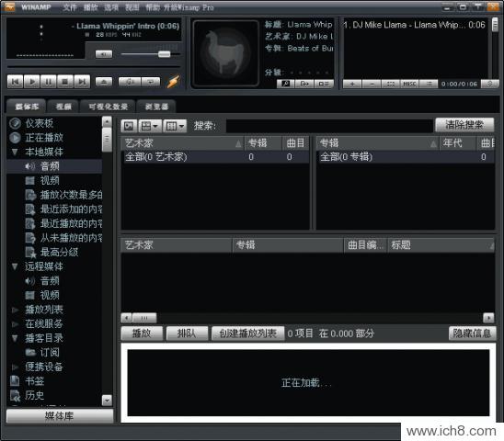This screenshot has height=441, width=504.
Task: Click the picture view icon beside search
Action: click(x=129, y=126)
